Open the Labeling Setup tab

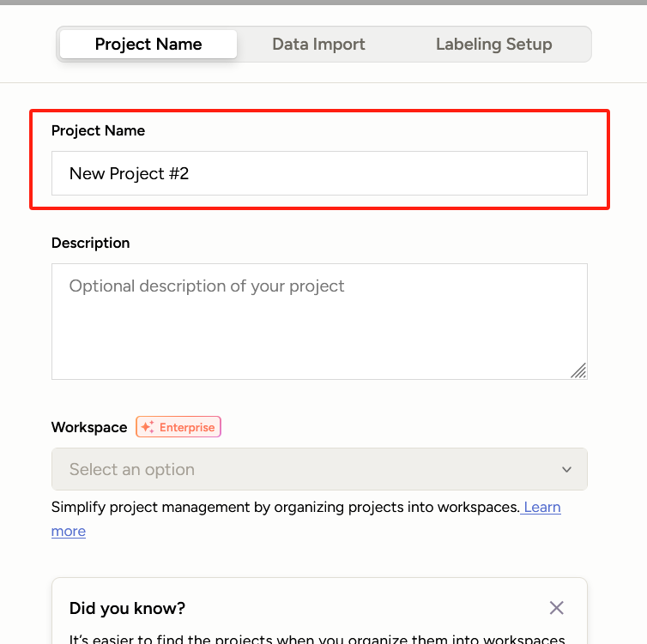pos(493,45)
